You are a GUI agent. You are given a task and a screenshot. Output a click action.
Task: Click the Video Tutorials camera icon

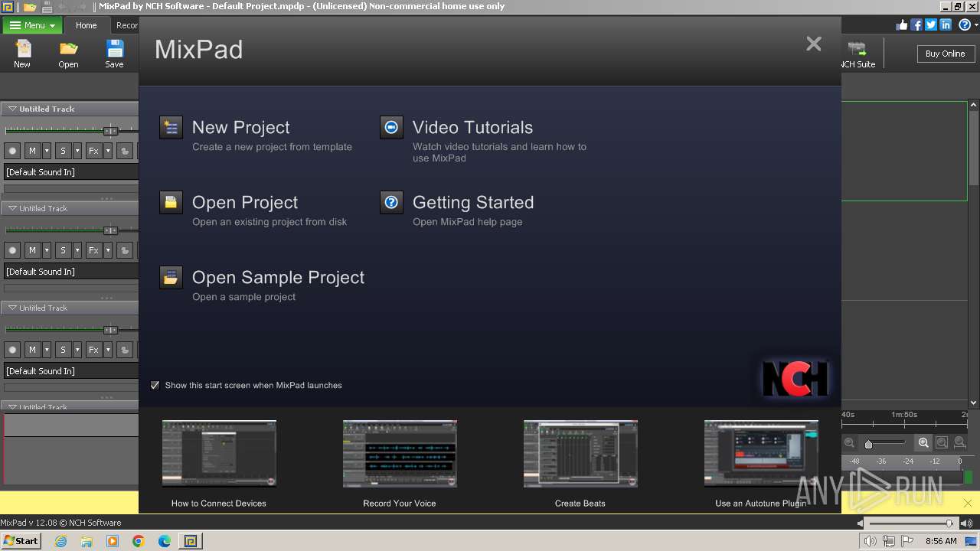(391, 128)
